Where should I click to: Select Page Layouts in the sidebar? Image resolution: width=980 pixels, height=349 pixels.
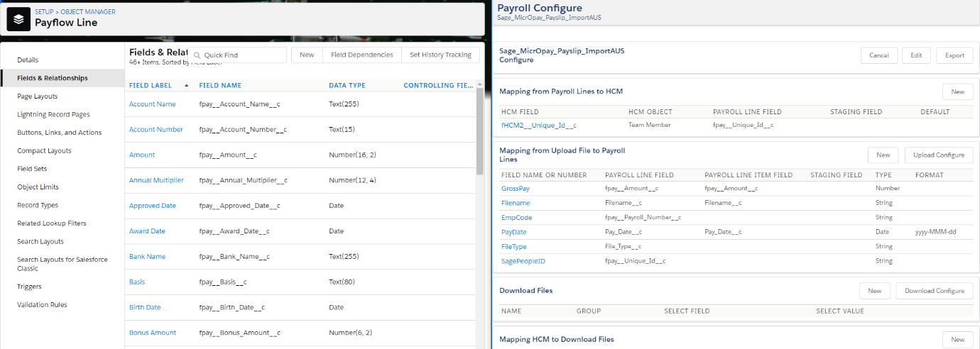tap(38, 96)
